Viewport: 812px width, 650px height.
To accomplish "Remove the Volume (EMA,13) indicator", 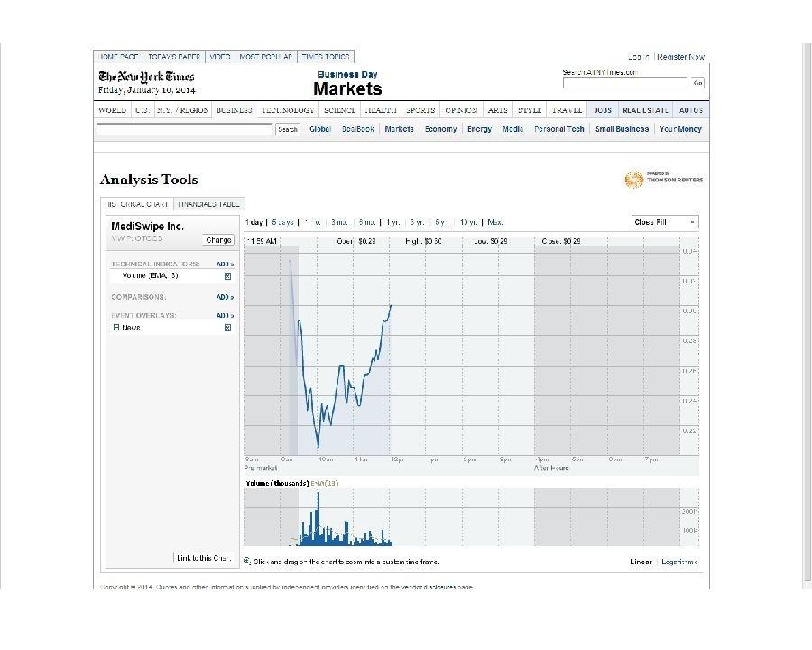I will coord(227,275).
